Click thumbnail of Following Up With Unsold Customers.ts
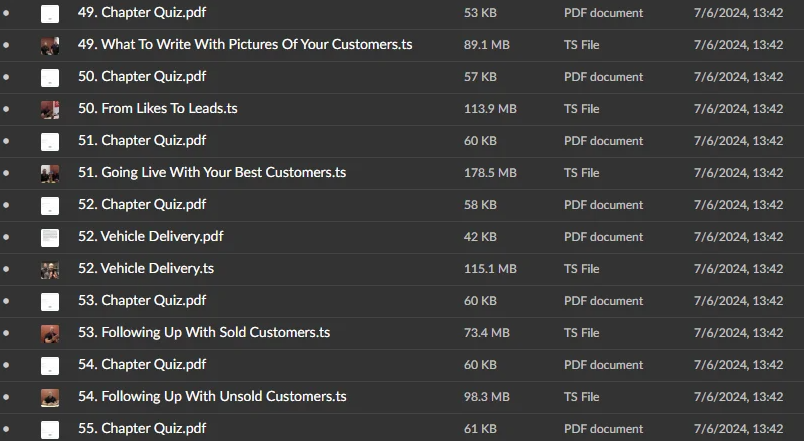The width and height of the screenshot is (804, 441). coord(50,397)
